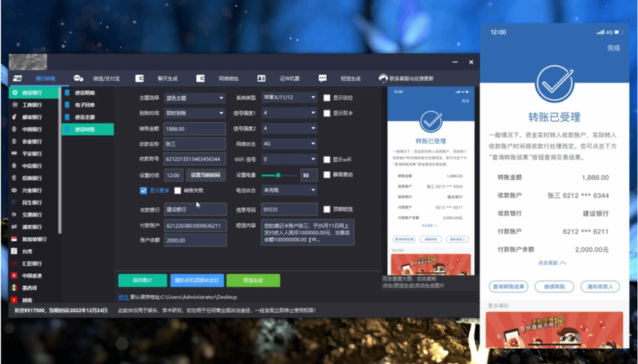This screenshot has height=364, width=638.
Task: Select the 网络钱包 wallet icon
Action: click(200, 78)
